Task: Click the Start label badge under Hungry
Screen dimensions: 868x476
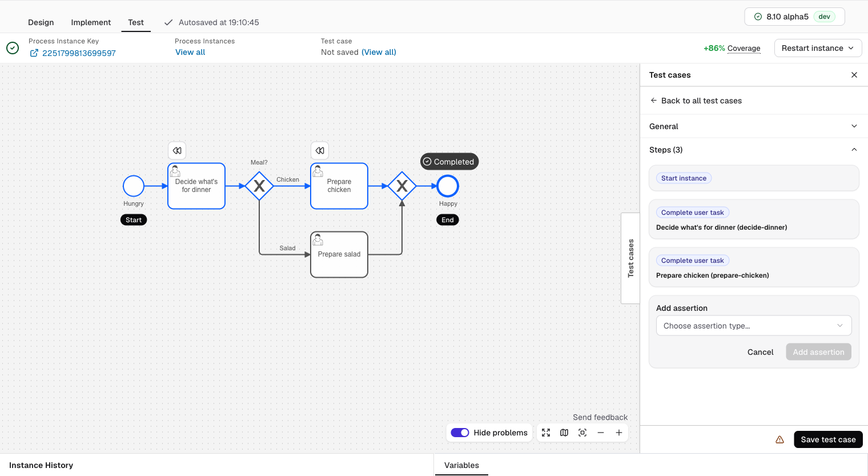Action: click(134, 220)
